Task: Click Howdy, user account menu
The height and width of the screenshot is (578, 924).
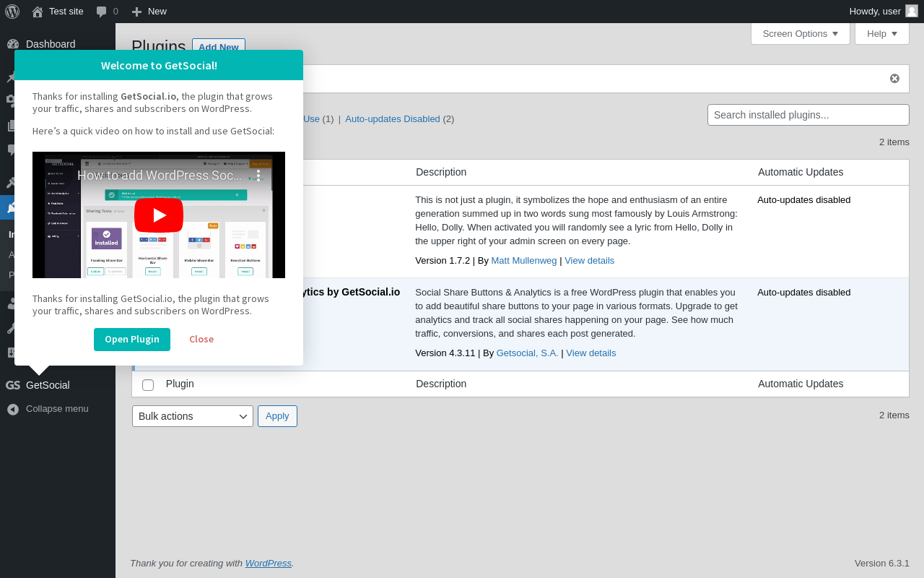Action: click(875, 12)
